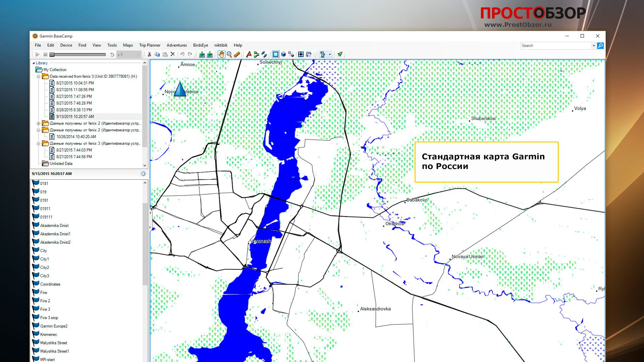
Task: Open the Edit menu
Action: click(51, 45)
